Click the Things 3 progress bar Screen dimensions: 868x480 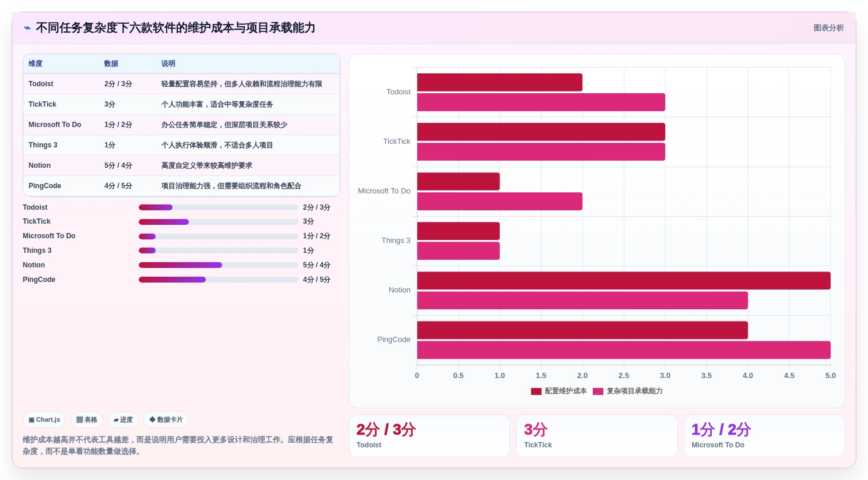(219, 250)
